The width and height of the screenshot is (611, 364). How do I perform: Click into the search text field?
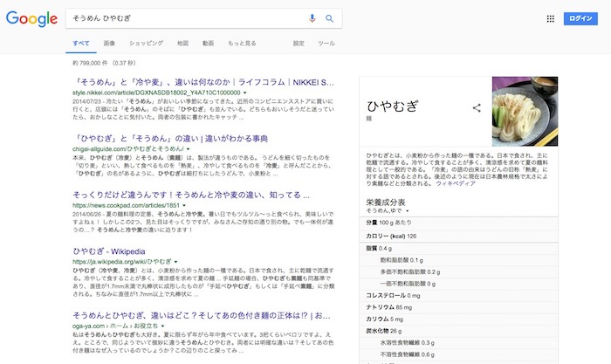coord(183,18)
